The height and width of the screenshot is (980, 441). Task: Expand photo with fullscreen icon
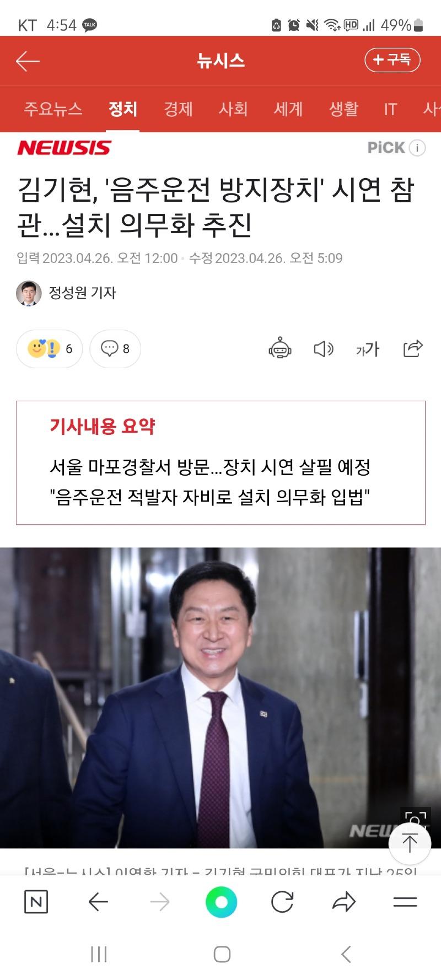[416, 819]
